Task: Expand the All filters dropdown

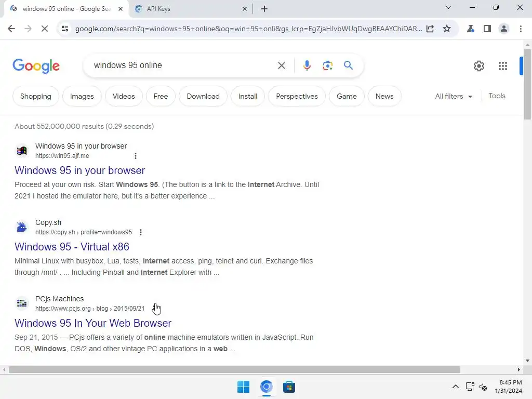Action: (x=454, y=96)
